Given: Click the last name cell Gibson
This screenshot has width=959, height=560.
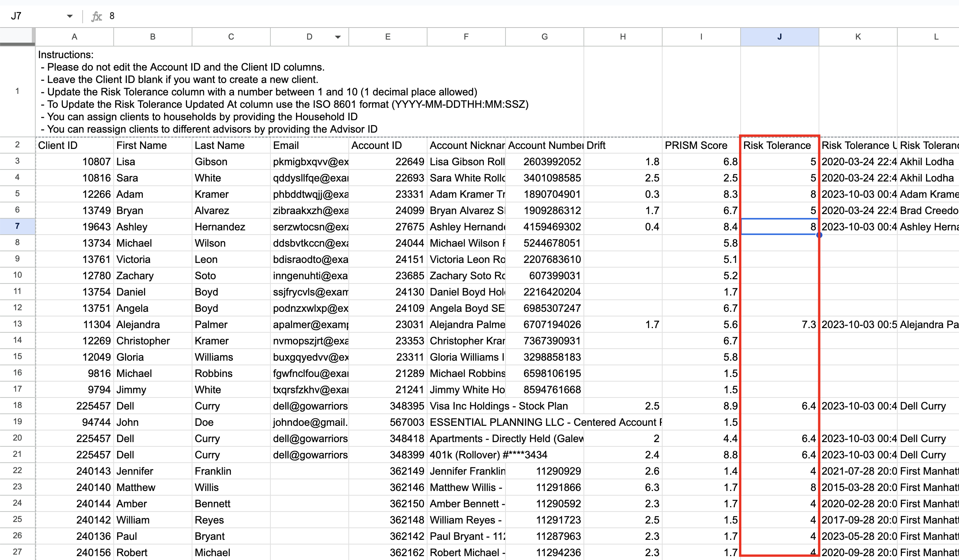Looking at the screenshot, I should pyautogui.click(x=231, y=162).
